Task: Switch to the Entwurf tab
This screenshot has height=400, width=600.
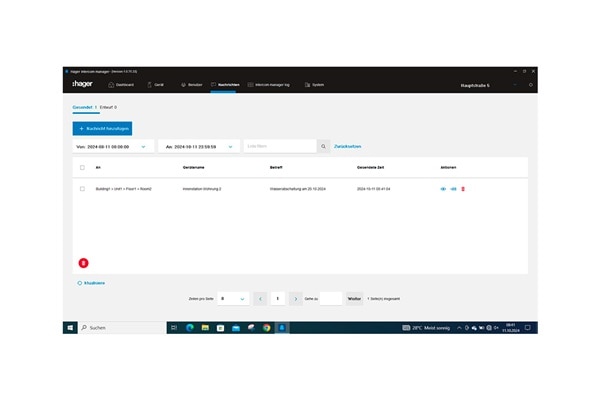Action: click(x=108, y=106)
